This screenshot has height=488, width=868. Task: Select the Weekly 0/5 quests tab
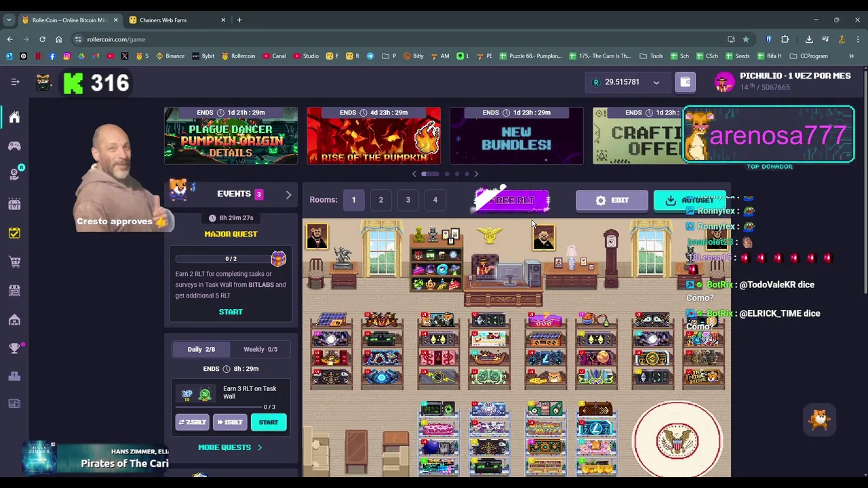tap(260, 349)
